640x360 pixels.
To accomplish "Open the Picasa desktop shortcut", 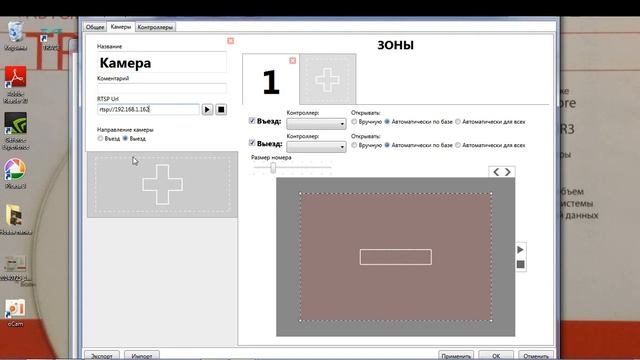I will 16,174.
